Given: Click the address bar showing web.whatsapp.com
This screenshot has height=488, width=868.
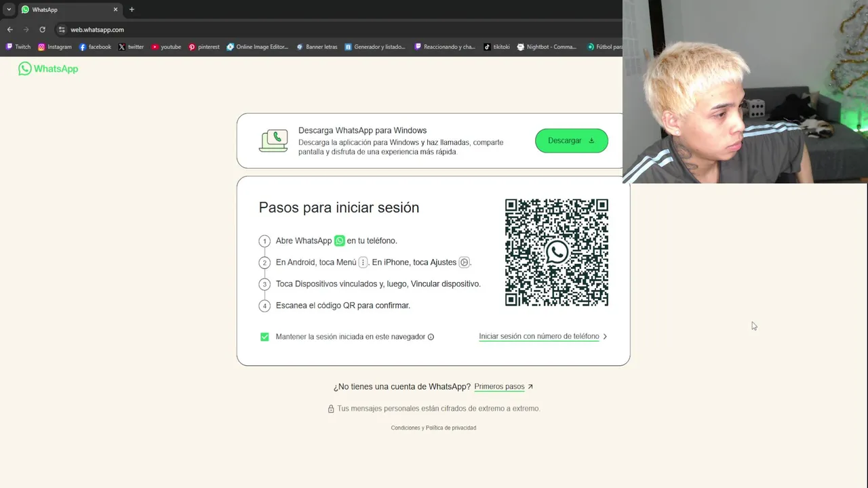Looking at the screenshot, I should coord(97,30).
